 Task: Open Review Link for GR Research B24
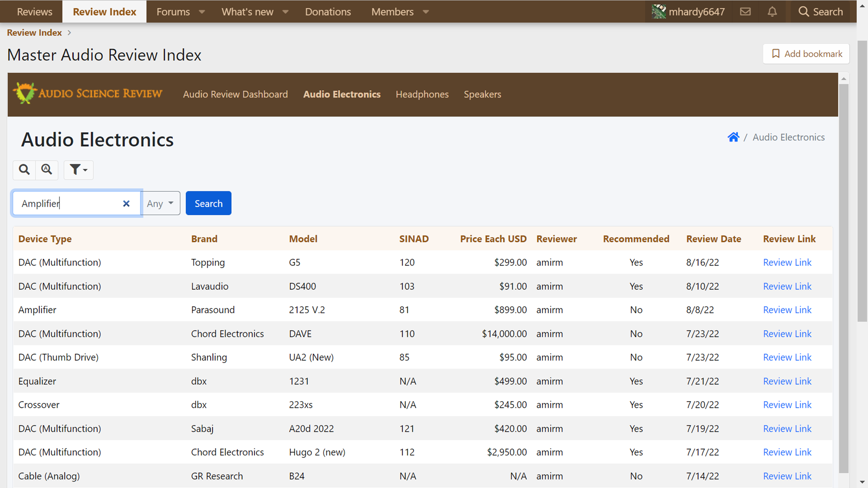coord(787,476)
